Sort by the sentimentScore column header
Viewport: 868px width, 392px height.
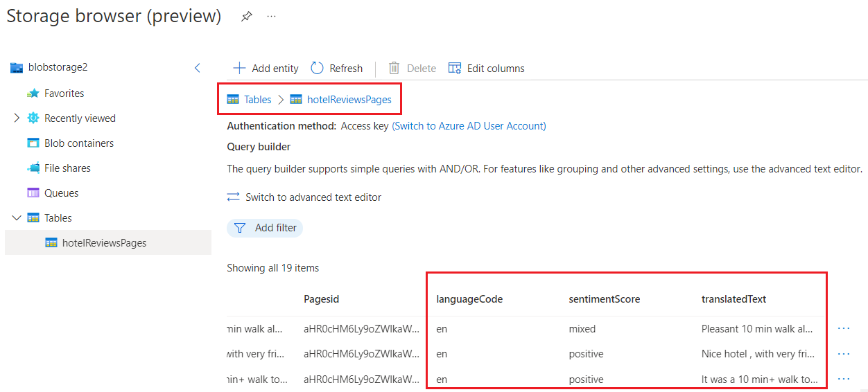[x=604, y=299]
